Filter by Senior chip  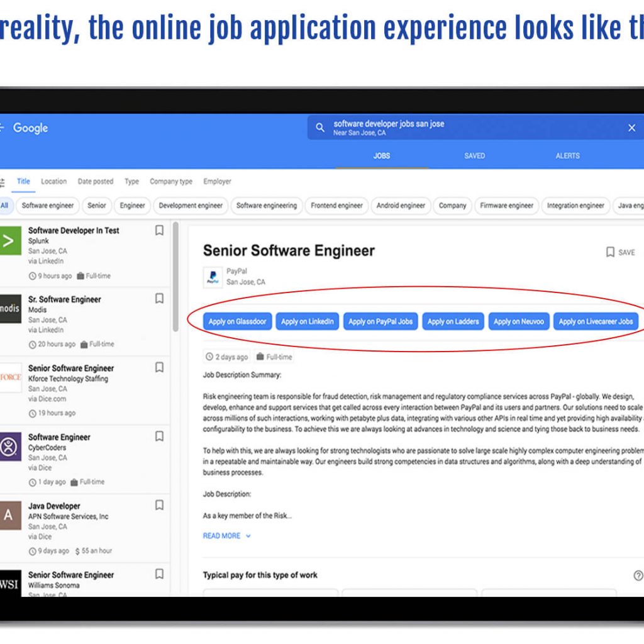pos(96,206)
